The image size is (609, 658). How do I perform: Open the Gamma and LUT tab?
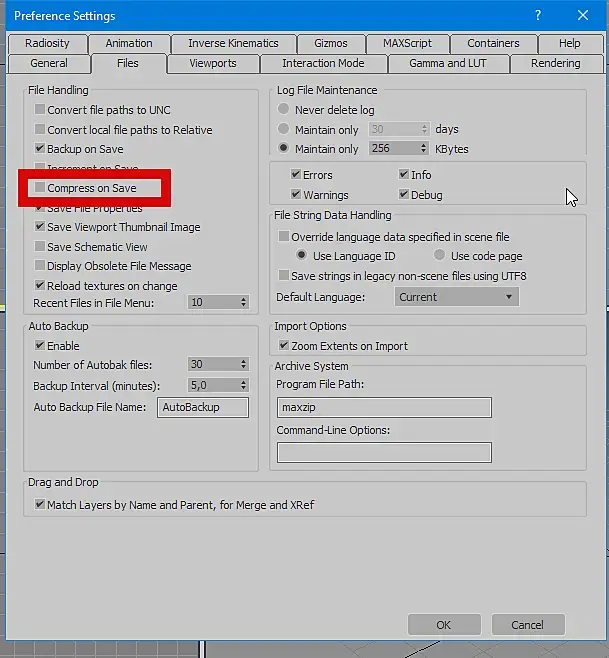[448, 63]
